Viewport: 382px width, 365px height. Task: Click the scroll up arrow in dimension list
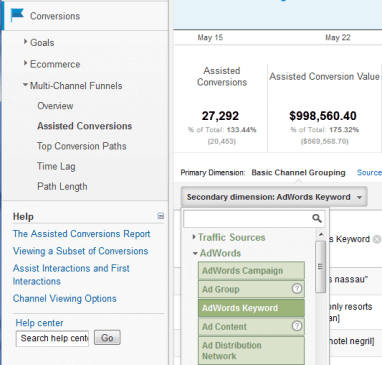coord(321,234)
